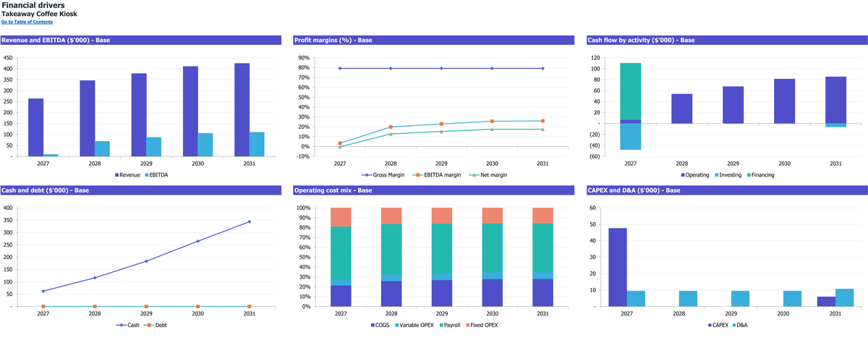Screen dimensions: 868x364
Task: Click the 2027 CAPEX bar
Action: (618, 268)
